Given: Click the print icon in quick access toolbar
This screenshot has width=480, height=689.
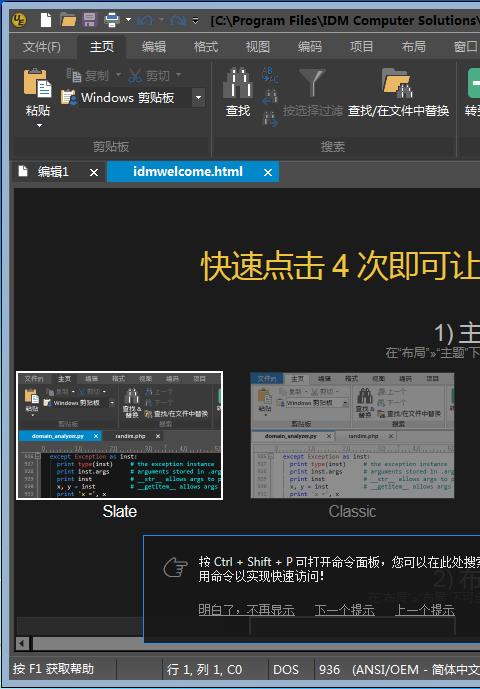Looking at the screenshot, I should tap(112, 20).
